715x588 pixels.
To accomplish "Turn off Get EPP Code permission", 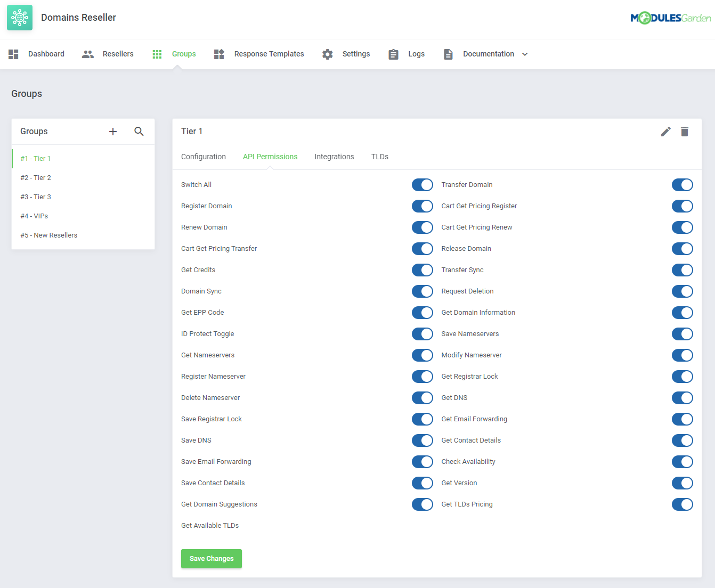I will point(423,313).
